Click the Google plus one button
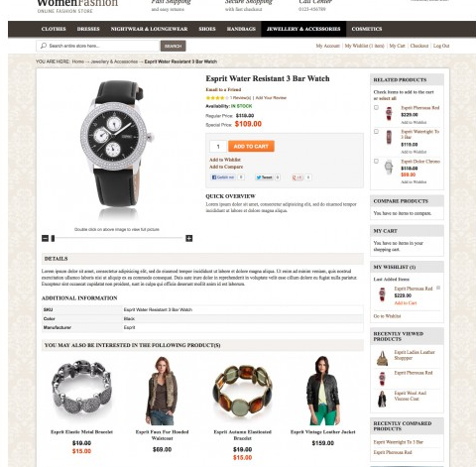This screenshot has width=476, height=467. [x=297, y=177]
